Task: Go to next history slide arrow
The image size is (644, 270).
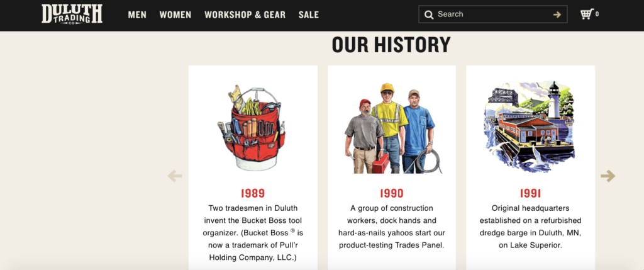Action: point(608,176)
